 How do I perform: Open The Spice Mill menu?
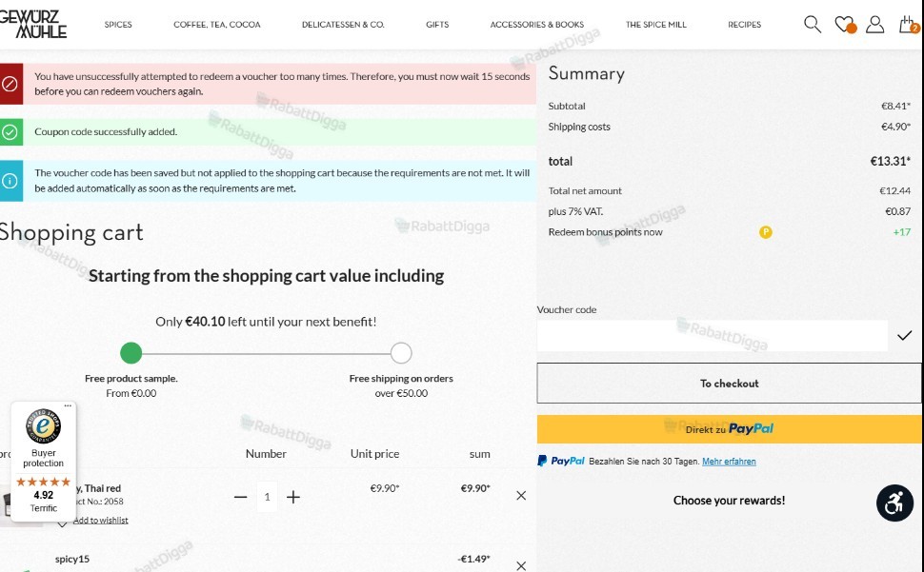[x=656, y=24]
